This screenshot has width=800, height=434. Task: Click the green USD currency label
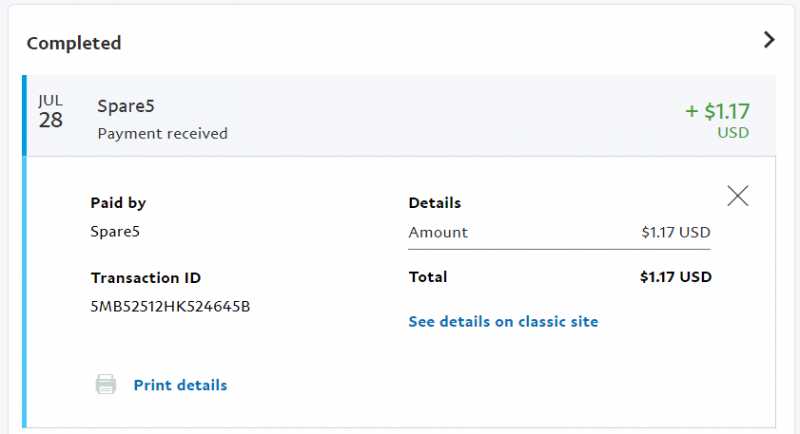click(733, 132)
